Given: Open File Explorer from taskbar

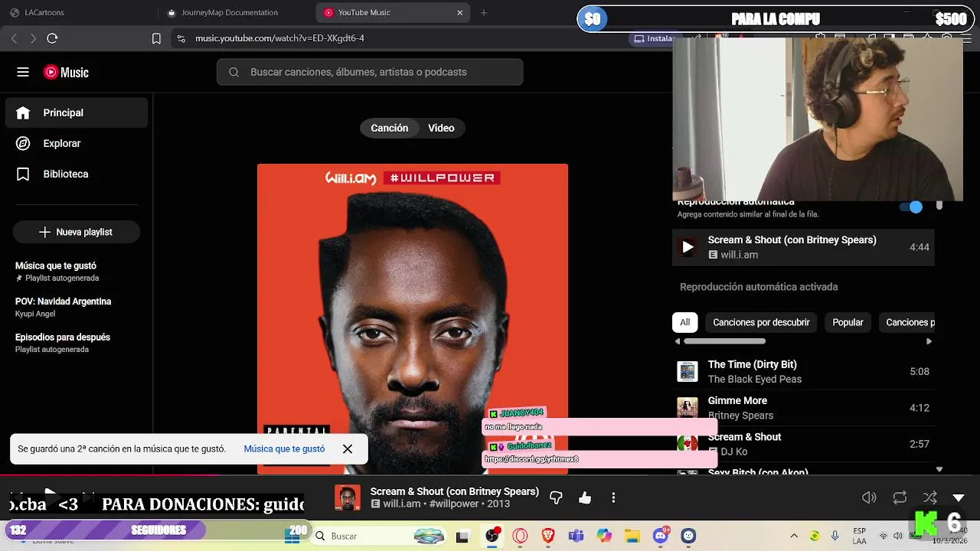Looking at the screenshot, I should click(x=632, y=536).
